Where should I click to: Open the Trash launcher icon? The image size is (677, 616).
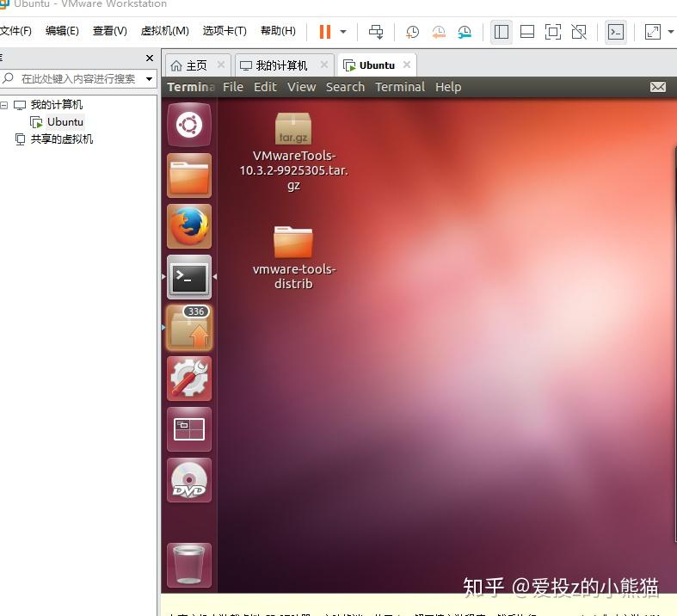point(189,565)
